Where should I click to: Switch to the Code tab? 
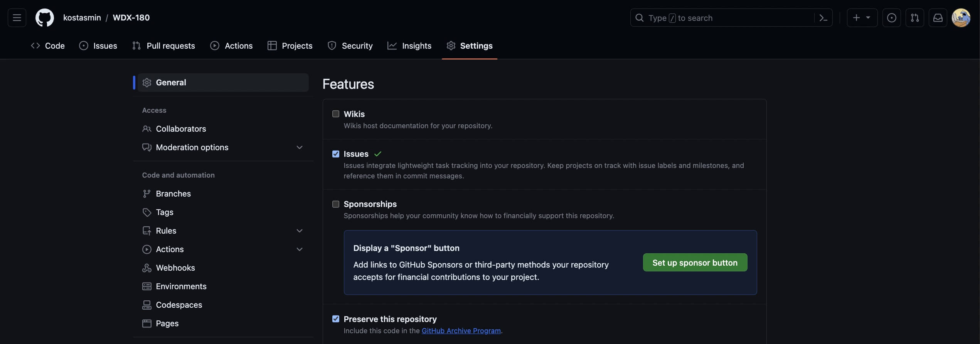(x=48, y=46)
